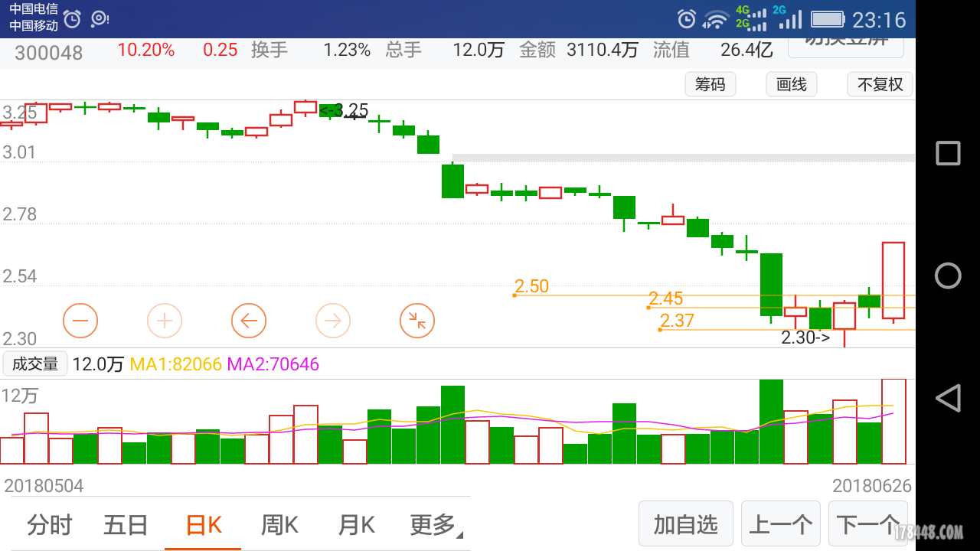Tap the collapse arrows circle icon
The width and height of the screenshot is (980, 551).
point(417,321)
